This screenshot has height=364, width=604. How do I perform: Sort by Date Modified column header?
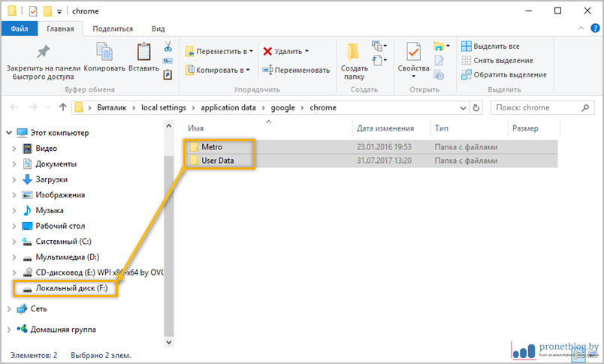click(x=385, y=128)
